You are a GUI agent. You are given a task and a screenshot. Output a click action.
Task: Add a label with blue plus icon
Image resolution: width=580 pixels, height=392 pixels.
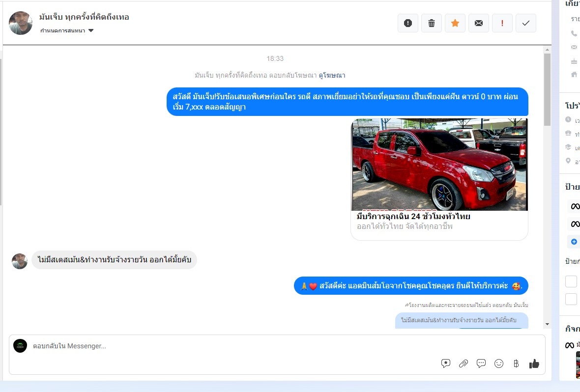coord(574,242)
